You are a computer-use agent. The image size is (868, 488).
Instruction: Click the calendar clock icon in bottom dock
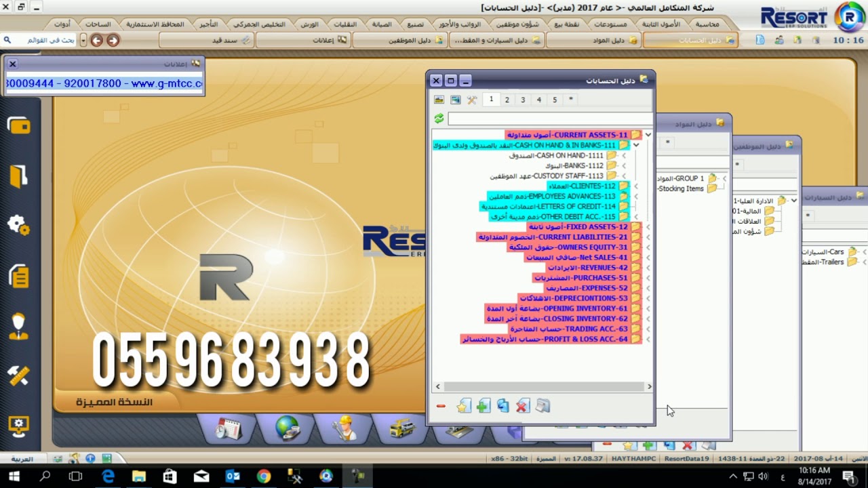pos(229,428)
